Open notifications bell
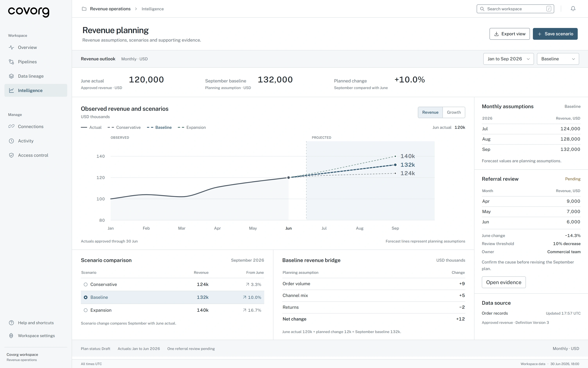The height and width of the screenshot is (368, 588). coord(573,9)
